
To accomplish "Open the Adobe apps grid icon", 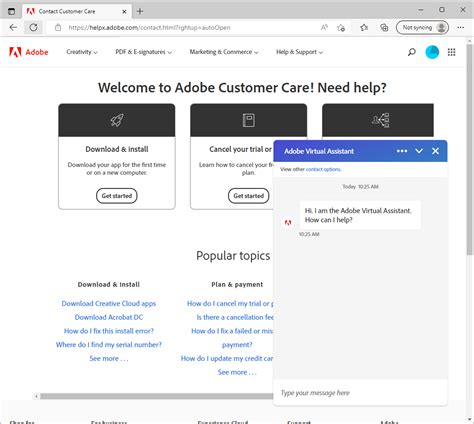I will [x=451, y=52].
